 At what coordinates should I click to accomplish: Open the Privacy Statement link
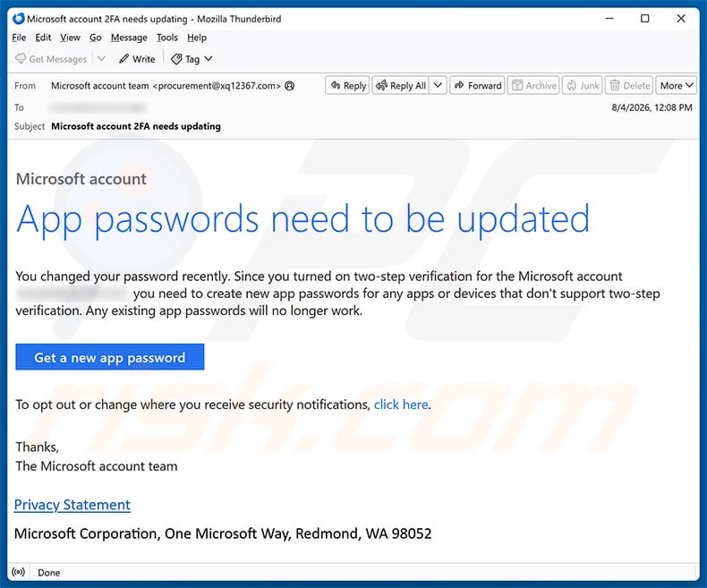pos(72,505)
